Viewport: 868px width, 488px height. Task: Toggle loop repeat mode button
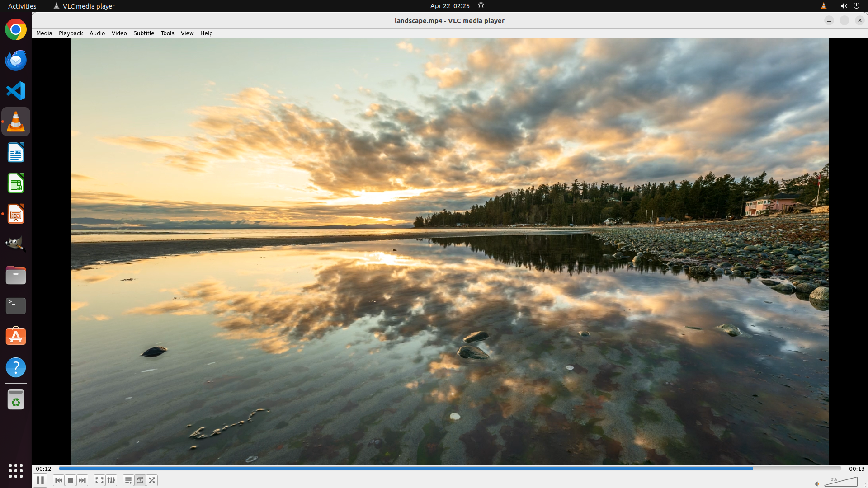(x=140, y=480)
